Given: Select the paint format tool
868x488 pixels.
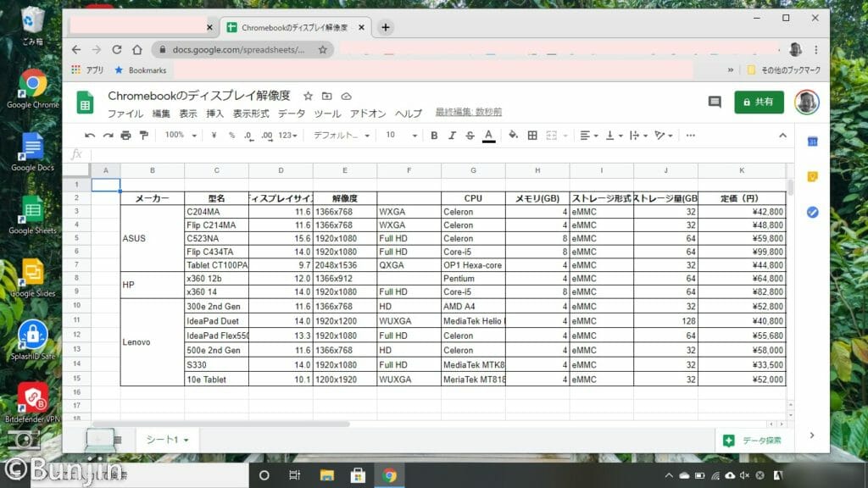Looking at the screenshot, I should [x=144, y=136].
